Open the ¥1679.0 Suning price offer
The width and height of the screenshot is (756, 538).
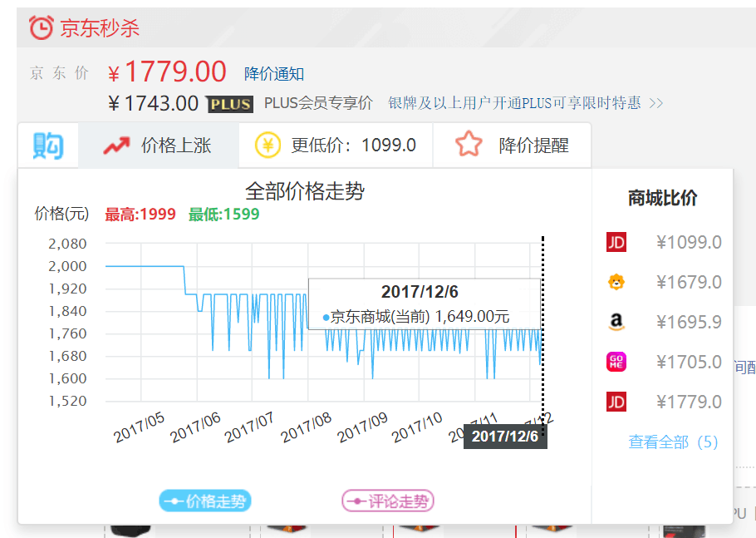tap(689, 282)
